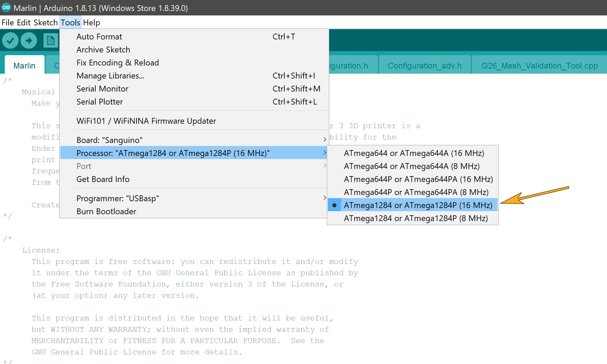Open the Port submenu
Screen dimensions: 607x364
(x=137, y=166)
